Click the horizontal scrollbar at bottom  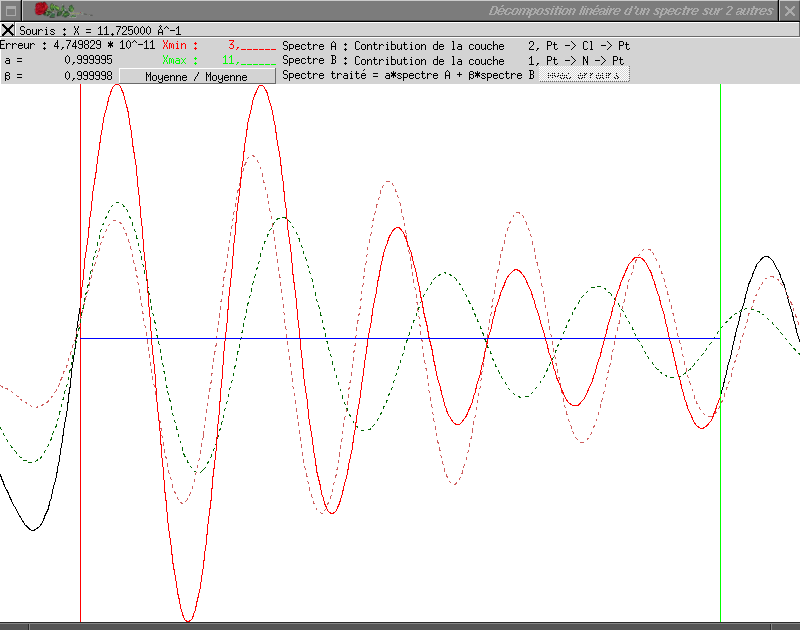(x=400, y=626)
